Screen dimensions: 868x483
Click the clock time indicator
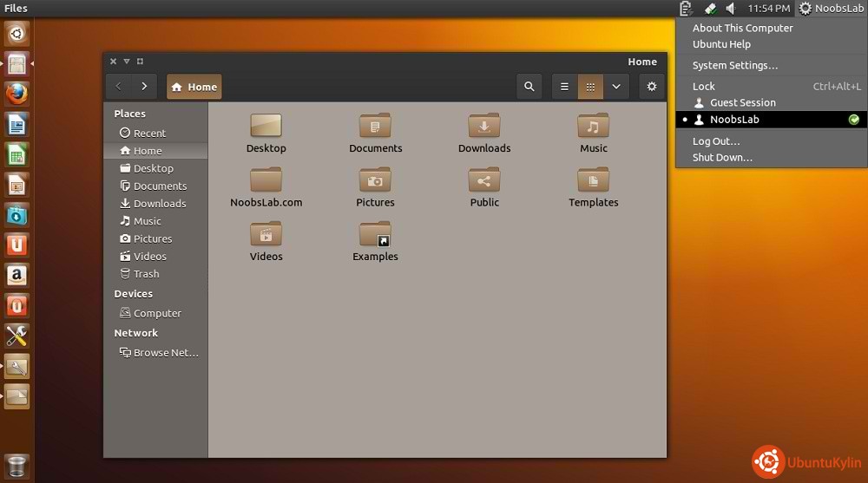click(x=769, y=9)
